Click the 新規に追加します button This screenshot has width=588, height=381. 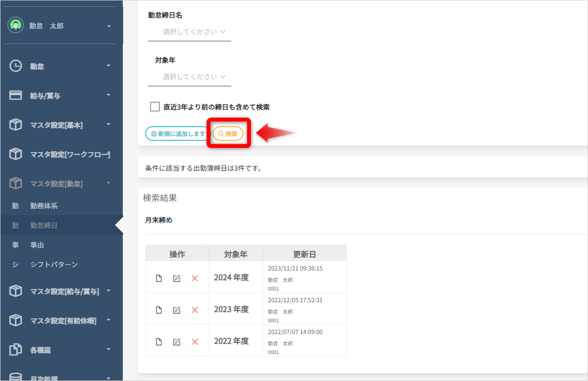(178, 134)
